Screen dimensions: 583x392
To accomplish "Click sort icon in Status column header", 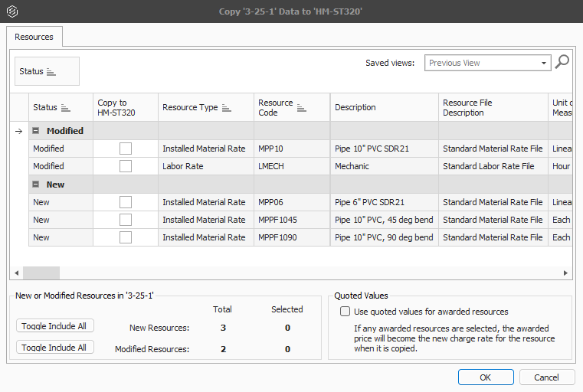I will point(65,108).
